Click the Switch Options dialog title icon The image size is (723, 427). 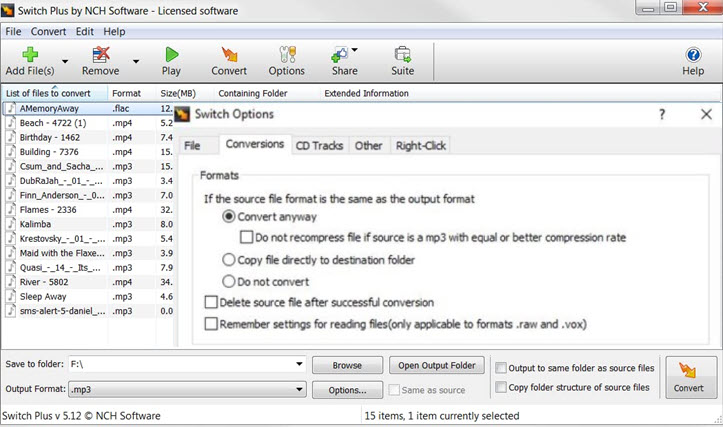click(183, 114)
